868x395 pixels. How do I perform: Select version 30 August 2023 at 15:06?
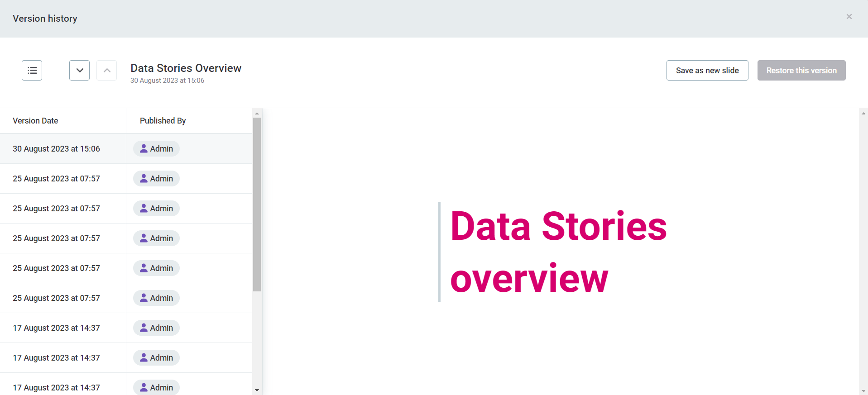[x=56, y=149]
